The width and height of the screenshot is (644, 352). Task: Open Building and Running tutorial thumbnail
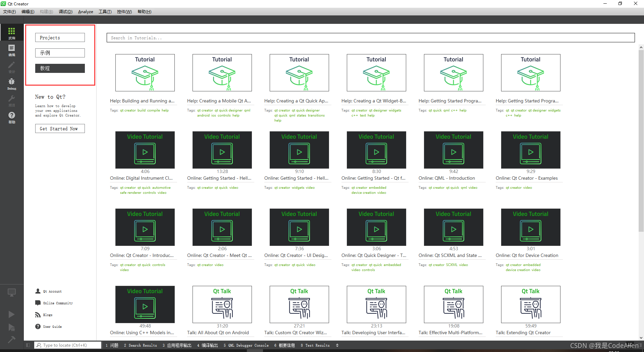tap(145, 73)
